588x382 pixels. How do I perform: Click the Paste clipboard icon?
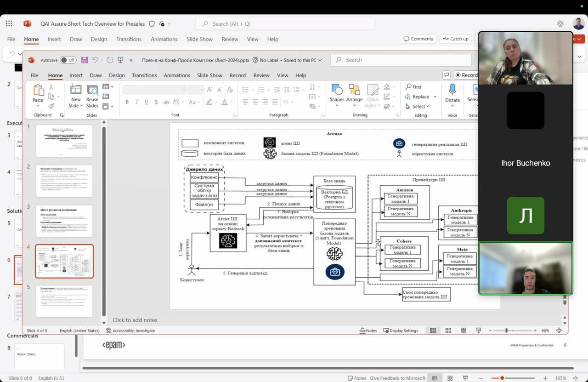click(38, 90)
